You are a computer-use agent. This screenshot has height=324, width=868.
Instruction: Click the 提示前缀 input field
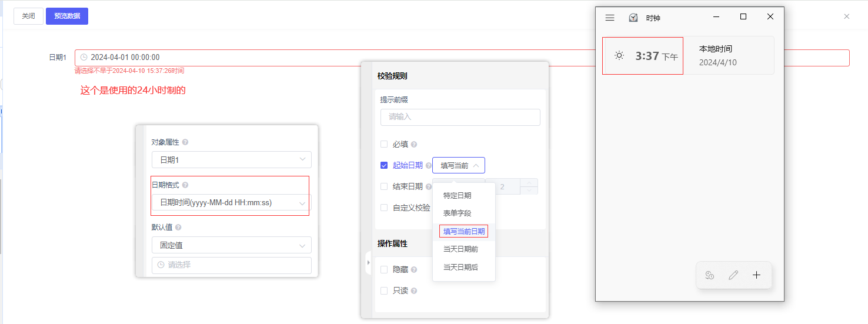point(460,117)
